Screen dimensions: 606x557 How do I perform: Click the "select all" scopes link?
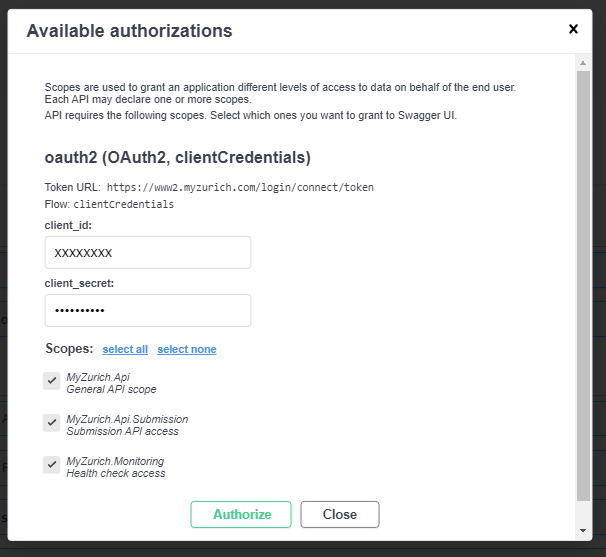[125, 349]
